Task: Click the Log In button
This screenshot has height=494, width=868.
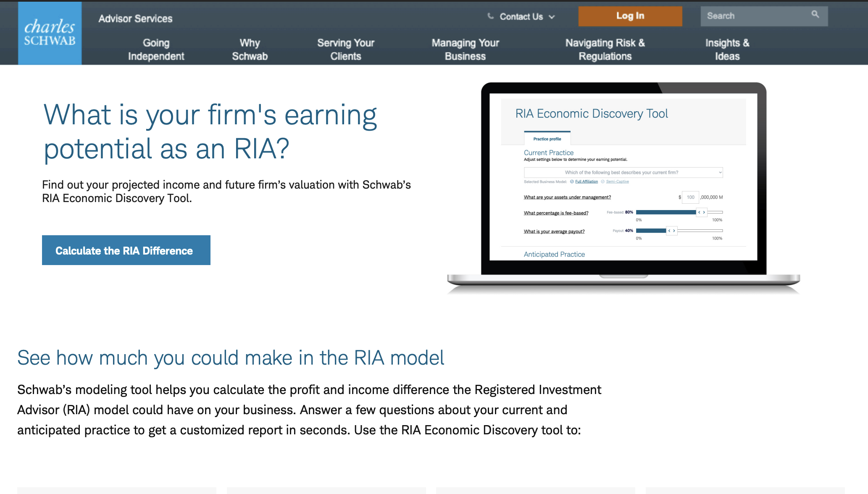Action: tap(630, 16)
